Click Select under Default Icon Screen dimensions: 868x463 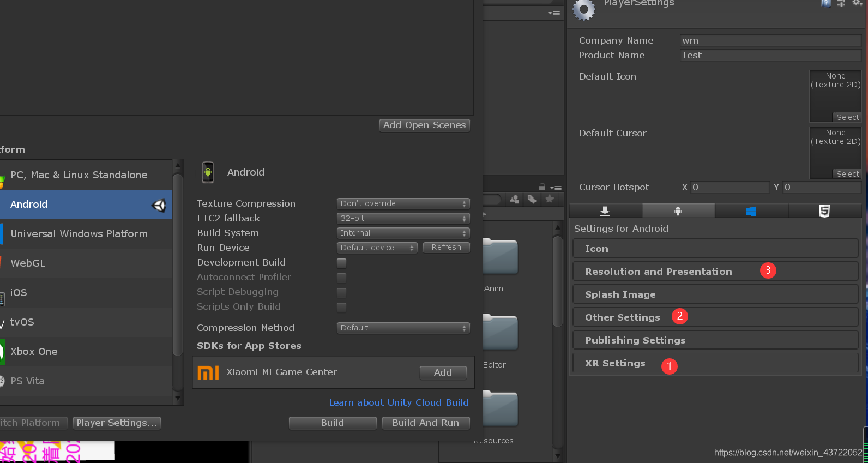click(x=847, y=117)
